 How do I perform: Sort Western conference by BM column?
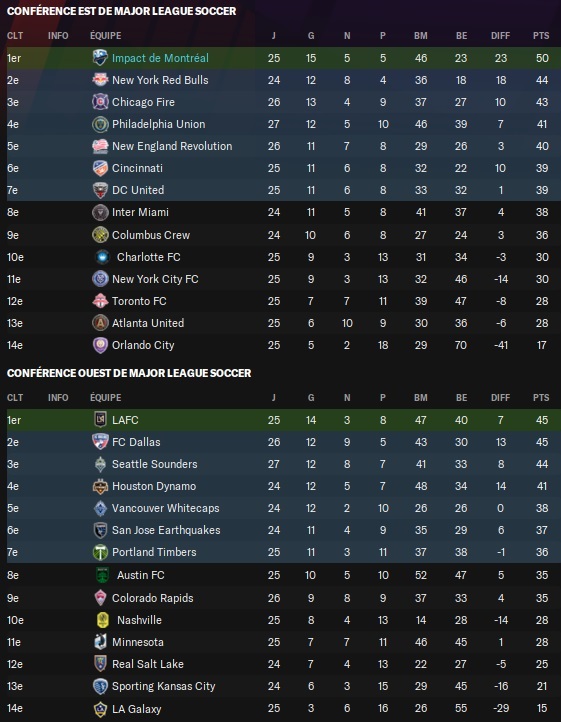(421, 397)
